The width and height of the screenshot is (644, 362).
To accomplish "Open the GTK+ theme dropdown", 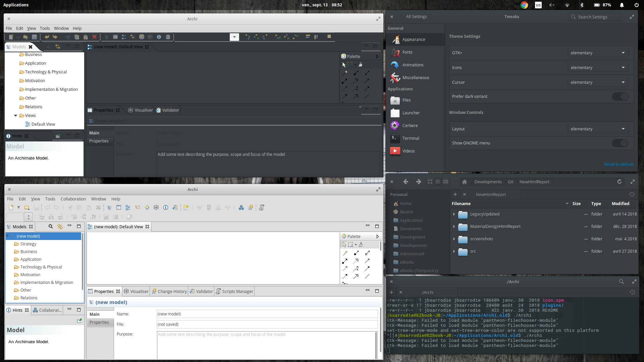I will (598, 53).
